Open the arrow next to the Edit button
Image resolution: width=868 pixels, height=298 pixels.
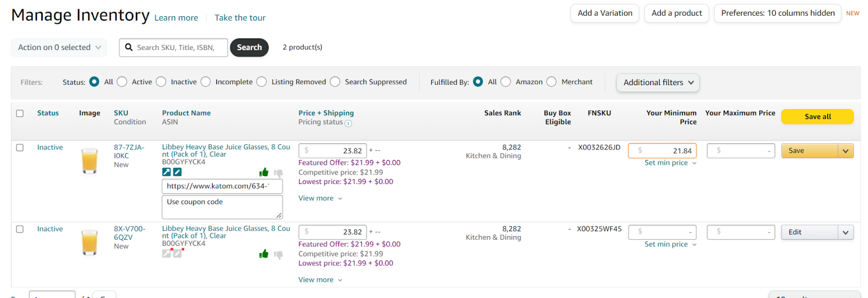(x=846, y=232)
